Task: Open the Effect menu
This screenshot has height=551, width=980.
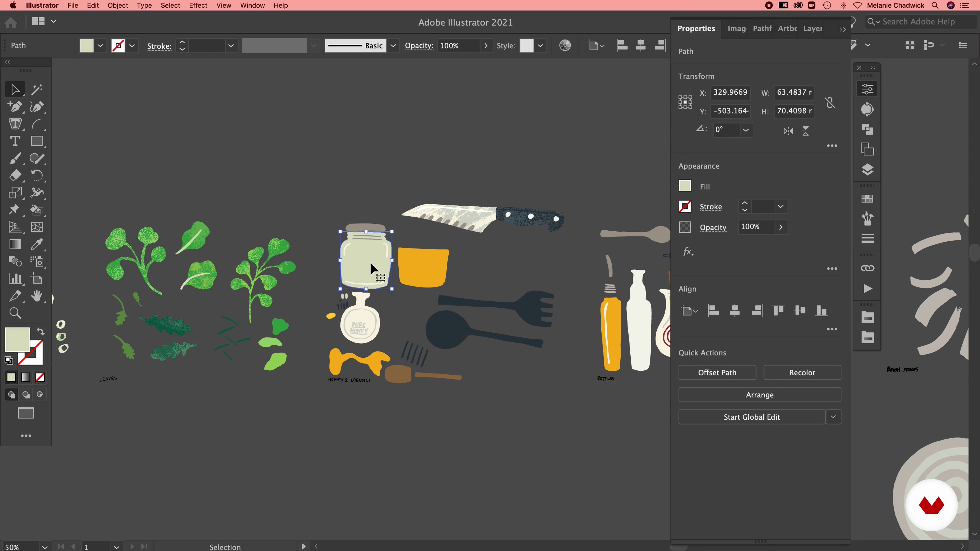Action: (198, 5)
